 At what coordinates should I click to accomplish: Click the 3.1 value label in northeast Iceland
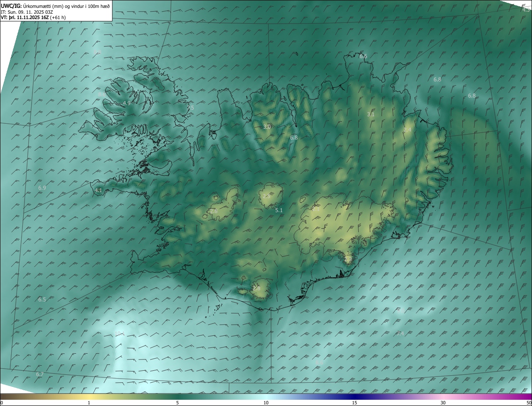(x=371, y=114)
